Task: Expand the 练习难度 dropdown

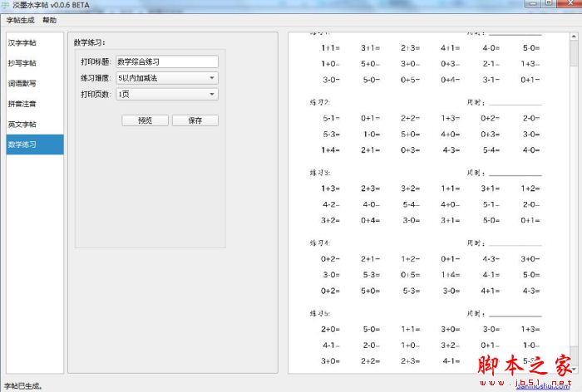Action: point(167,78)
